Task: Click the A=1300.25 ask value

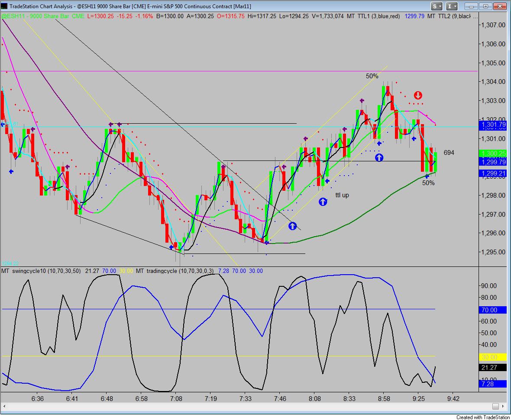Action: [x=200, y=16]
